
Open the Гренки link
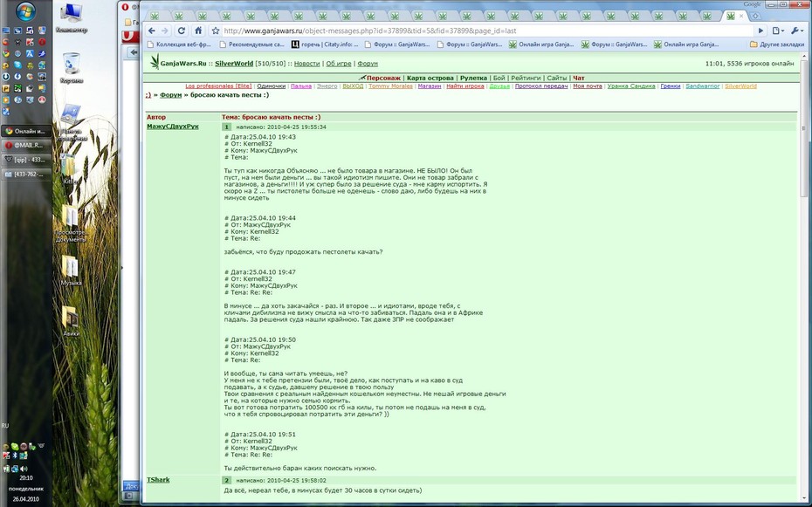tap(670, 86)
